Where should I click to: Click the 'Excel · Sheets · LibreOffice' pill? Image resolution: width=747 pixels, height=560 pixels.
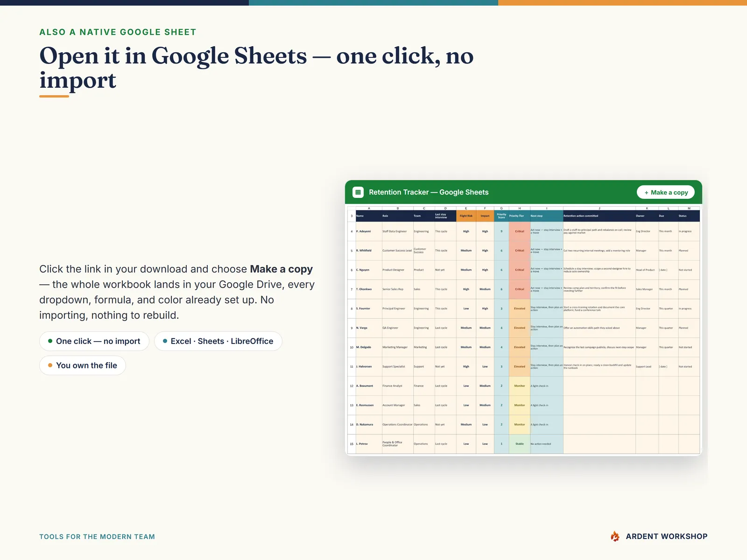tap(218, 341)
